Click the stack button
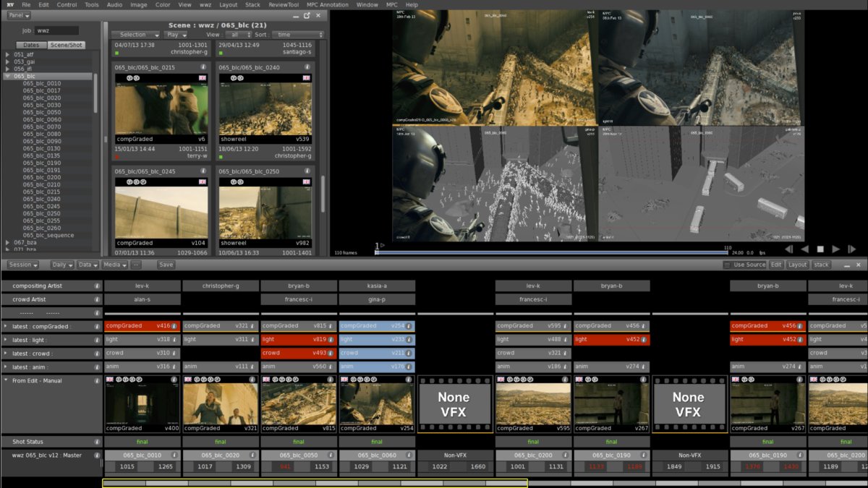Viewport: 868px width, 488px height. [x=821, y=265]
